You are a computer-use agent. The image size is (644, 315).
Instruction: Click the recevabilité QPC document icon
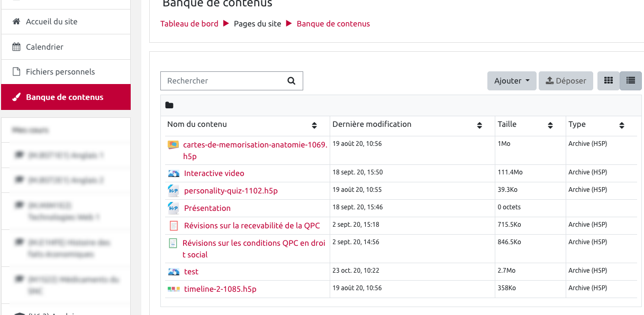174,226
